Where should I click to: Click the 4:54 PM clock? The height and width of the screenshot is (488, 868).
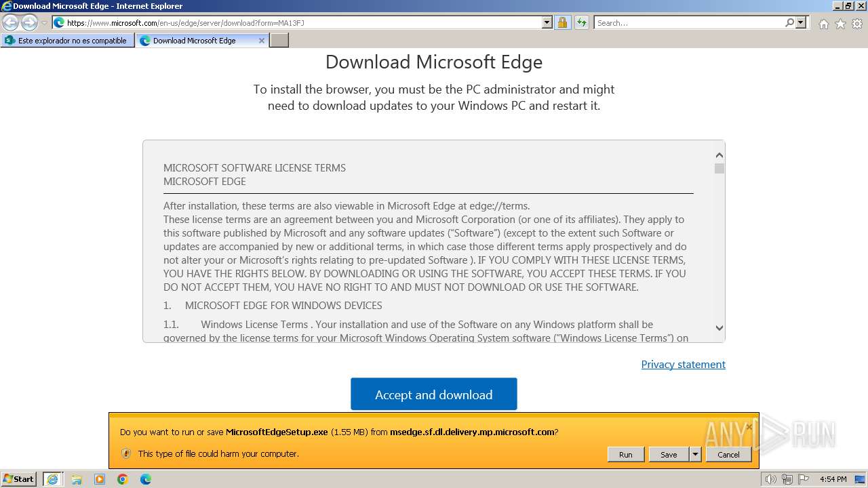click(833, 479)
